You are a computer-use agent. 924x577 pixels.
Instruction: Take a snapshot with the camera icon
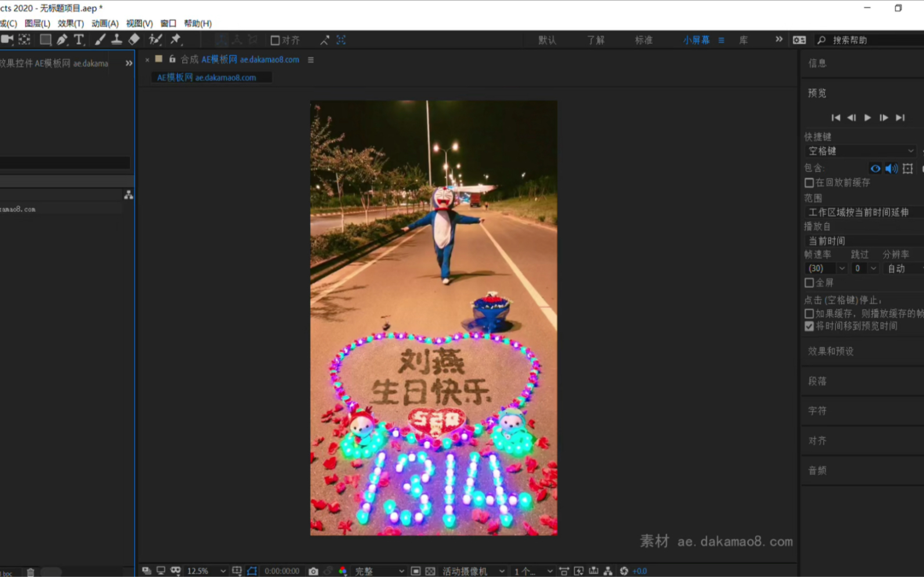pos(313,571)
